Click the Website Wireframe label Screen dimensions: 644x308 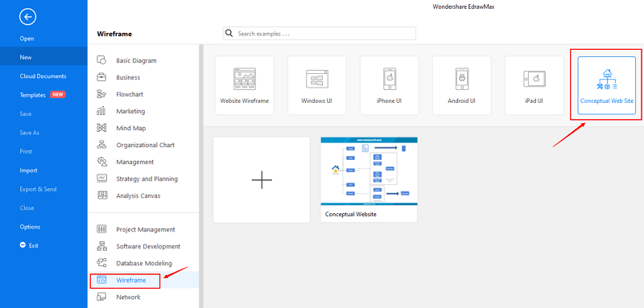point(245,101)
